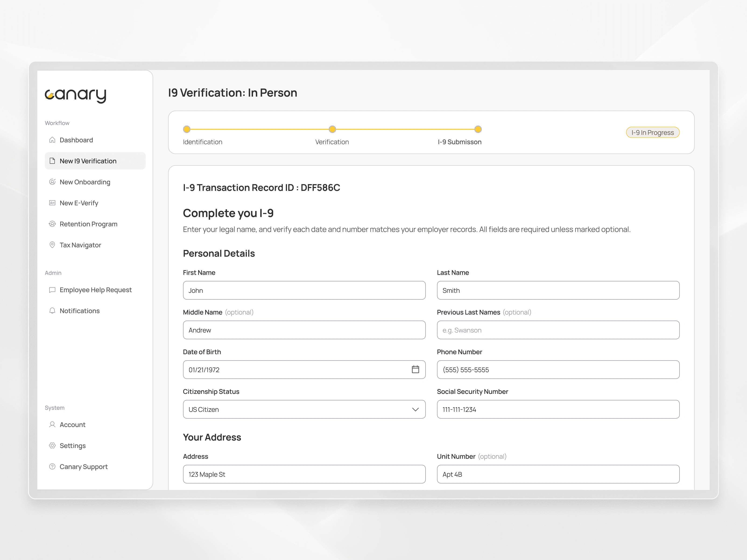Expand the Citizenship Status dropdown

coord(304,409)
